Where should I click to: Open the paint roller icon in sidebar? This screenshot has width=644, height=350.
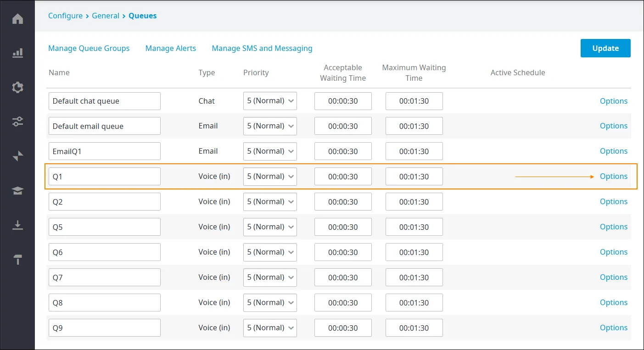(17, 260)
